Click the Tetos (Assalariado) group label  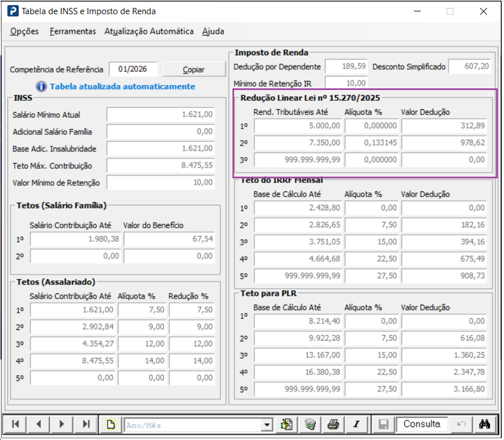pos(56,282)
